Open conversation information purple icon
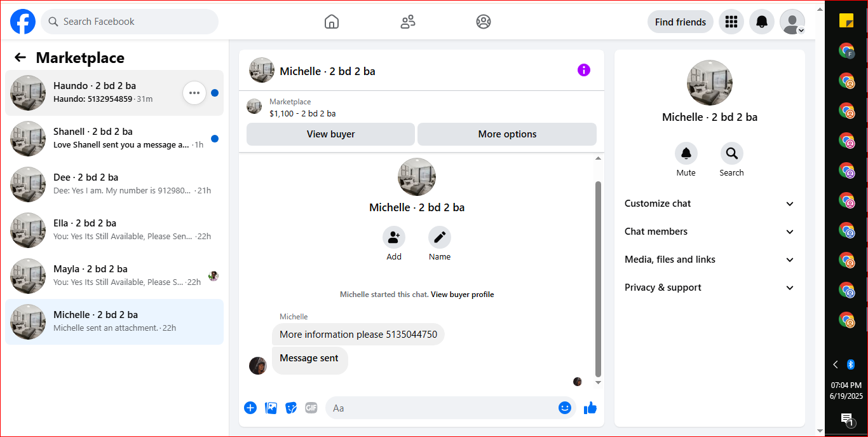 (x=584, y=70)
